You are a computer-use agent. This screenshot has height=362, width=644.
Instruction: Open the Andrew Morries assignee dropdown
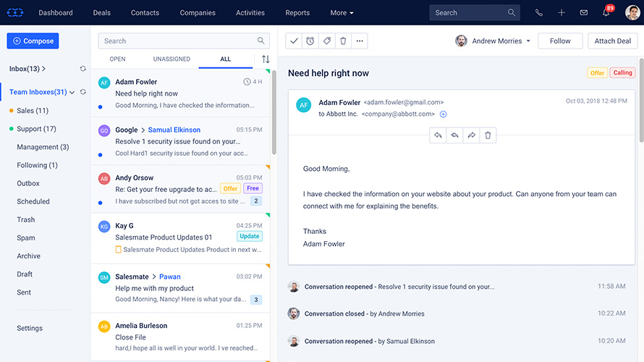493,41
